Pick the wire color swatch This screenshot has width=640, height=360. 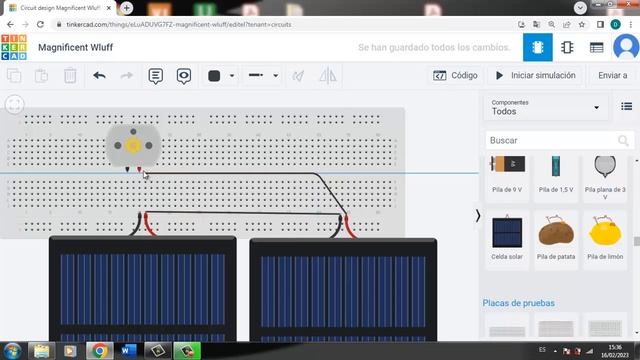click(x=214, y=76)
